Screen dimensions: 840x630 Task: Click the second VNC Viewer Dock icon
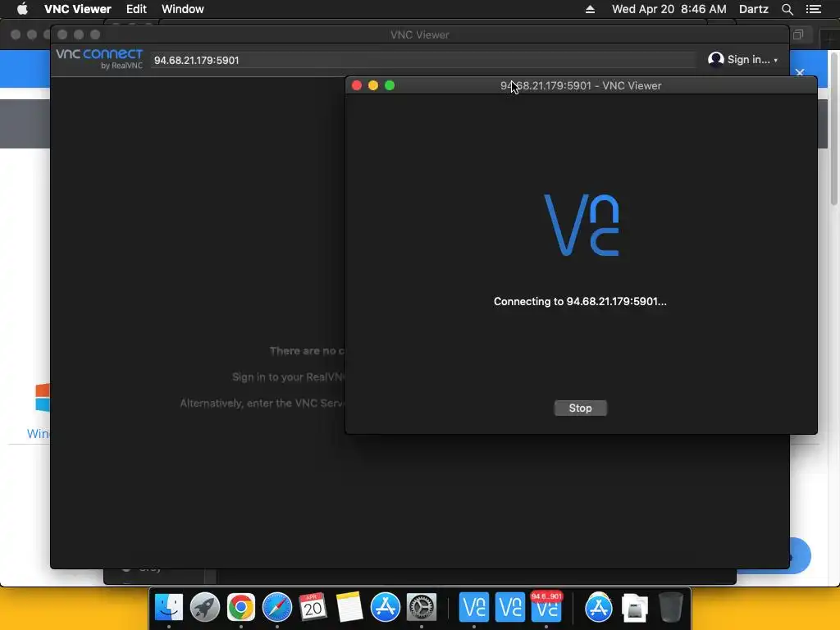click(510, 607)
